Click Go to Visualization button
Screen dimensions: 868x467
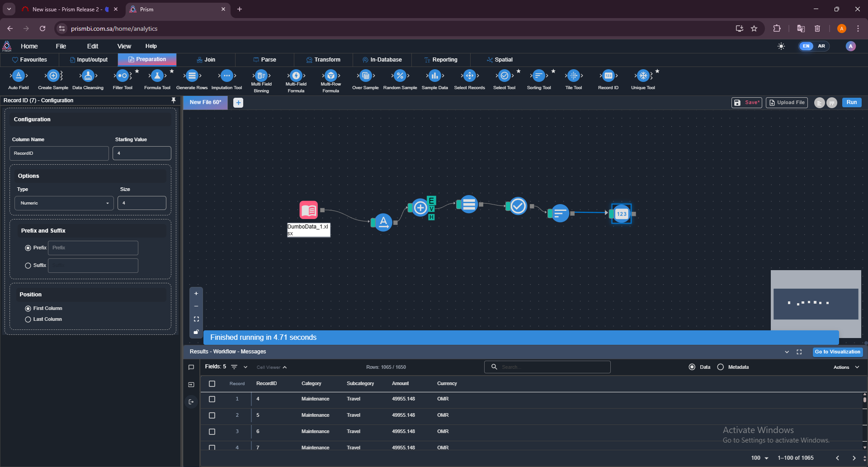(837, 352)
